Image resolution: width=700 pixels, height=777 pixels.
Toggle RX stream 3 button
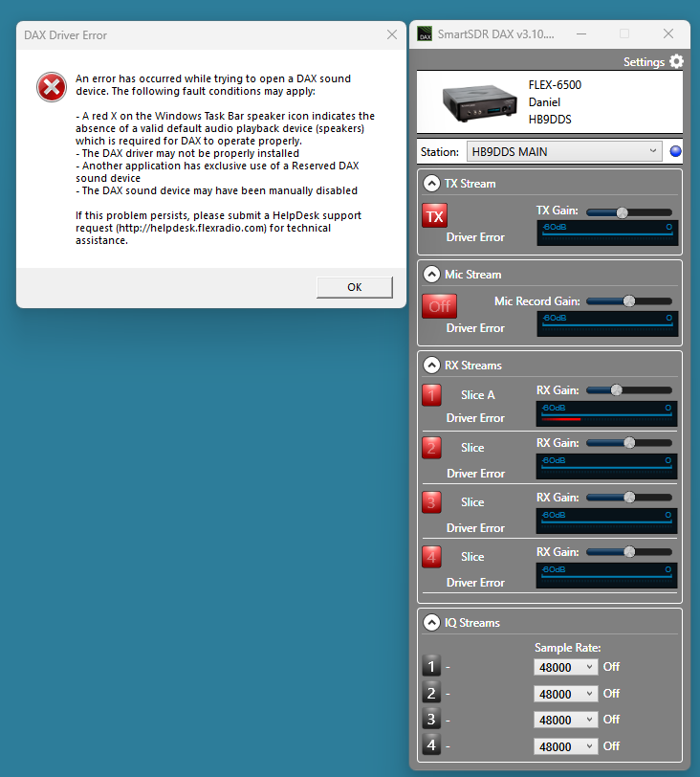click(431, 502)
